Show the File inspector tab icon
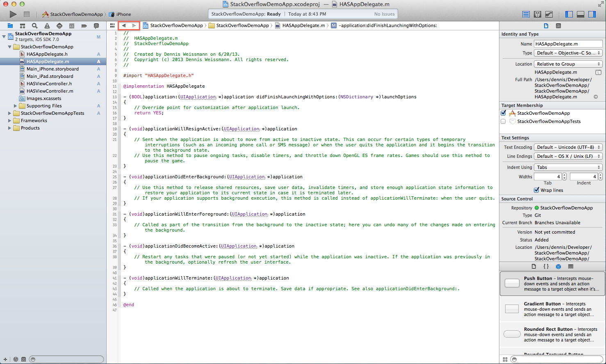This screenshot has height=364, width=606. 546,26
